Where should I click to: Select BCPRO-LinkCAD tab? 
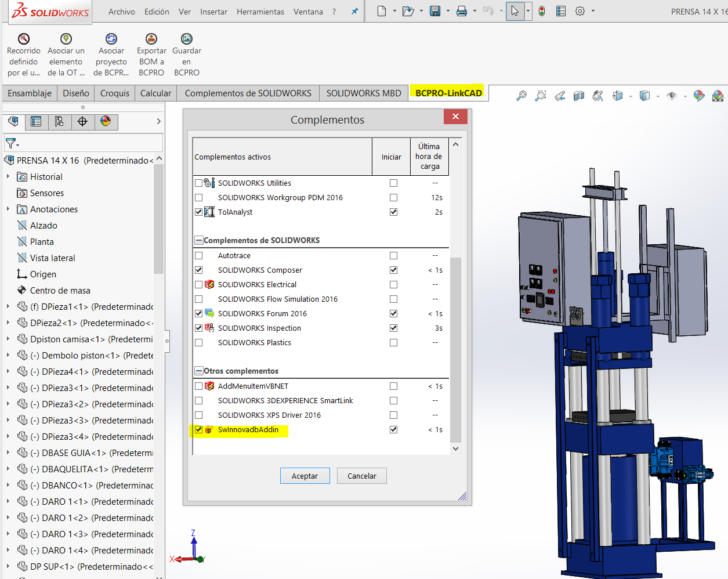coord(449,93)
